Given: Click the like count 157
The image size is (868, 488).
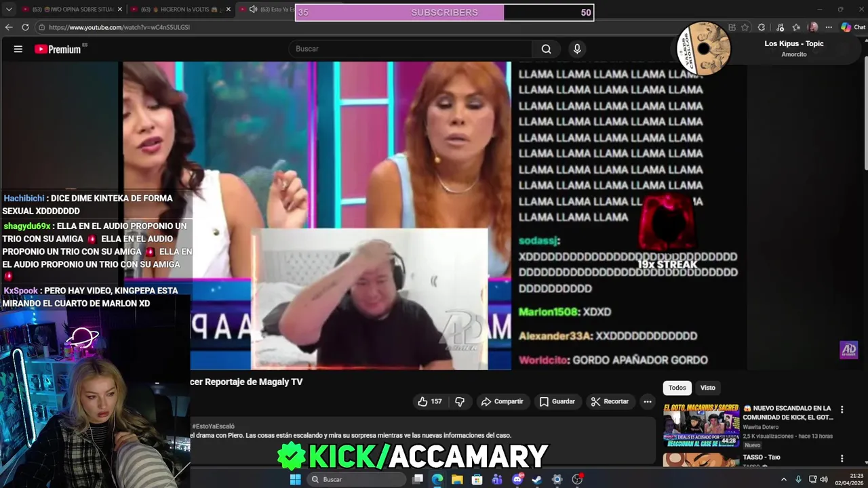Looking at the screenshot, I should (x=436, y=401).
